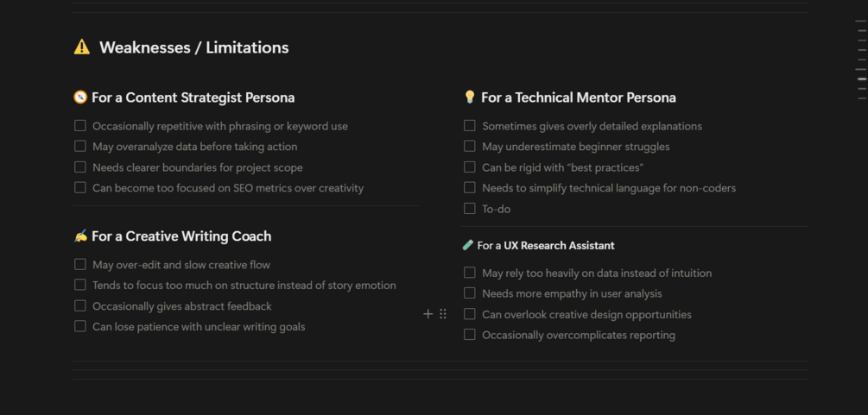Viewport: 868px width, 415px height.
Task: Click the "Weaknesses / Limitations" heading text
Action: [x=193, y=47]
